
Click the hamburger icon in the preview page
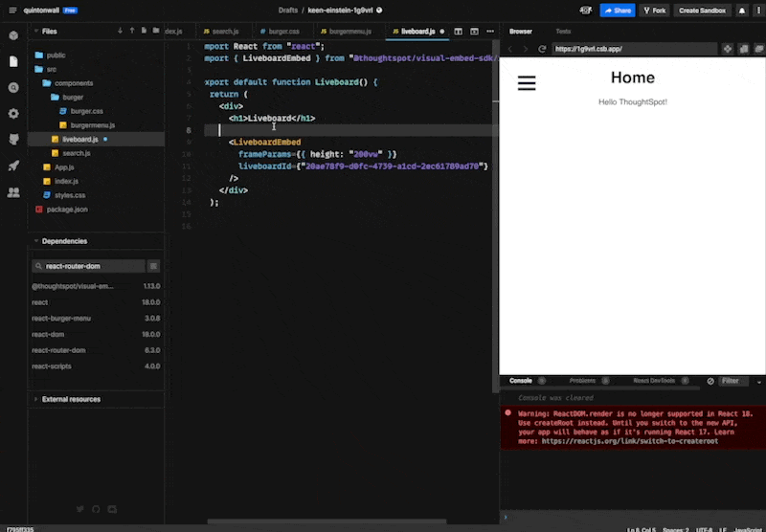tap(527, 83)
